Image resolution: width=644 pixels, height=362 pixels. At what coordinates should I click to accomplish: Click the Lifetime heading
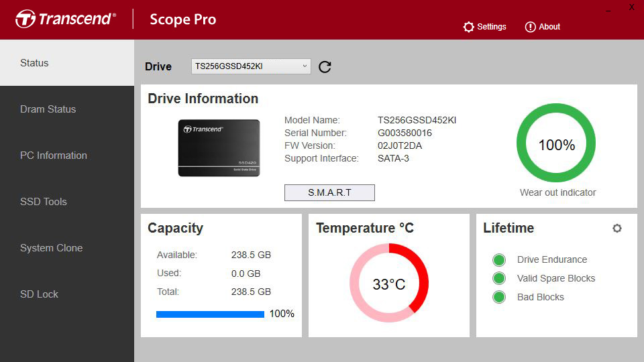[x=508, y=228]
